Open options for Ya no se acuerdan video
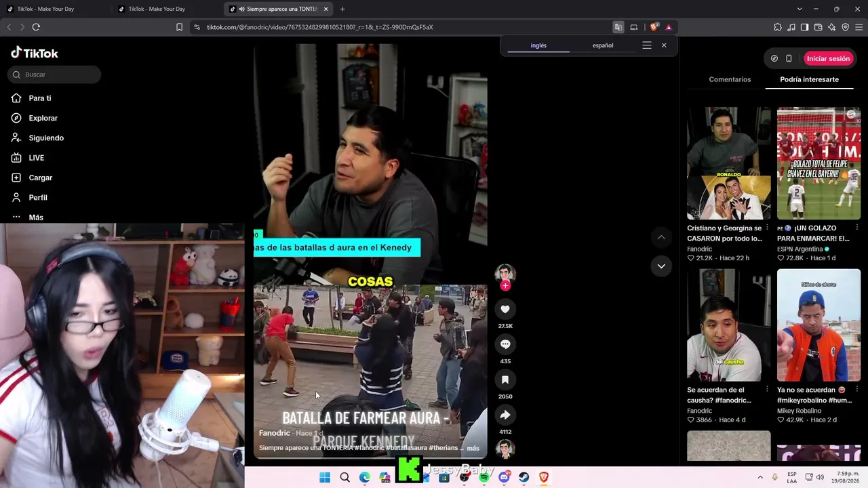The width and height of the screenshot is (868, 488). (857, 390)
